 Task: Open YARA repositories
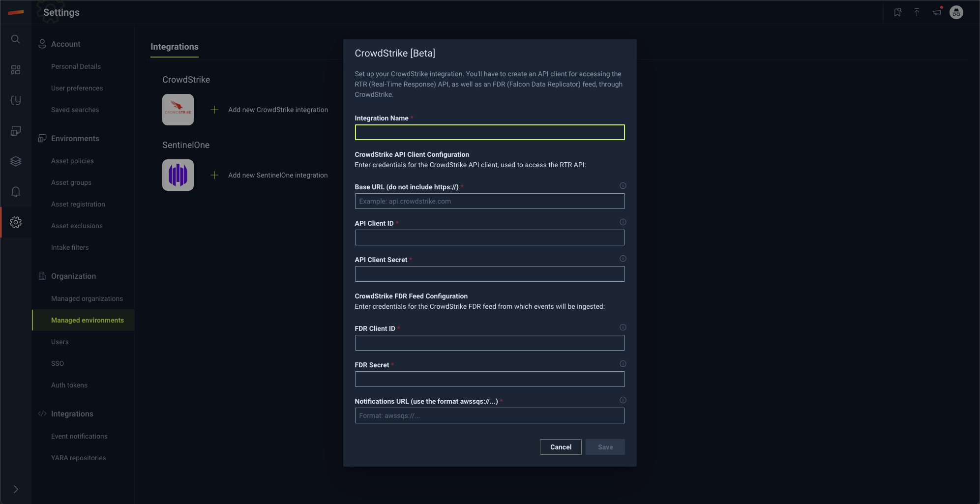pos(79,458)
